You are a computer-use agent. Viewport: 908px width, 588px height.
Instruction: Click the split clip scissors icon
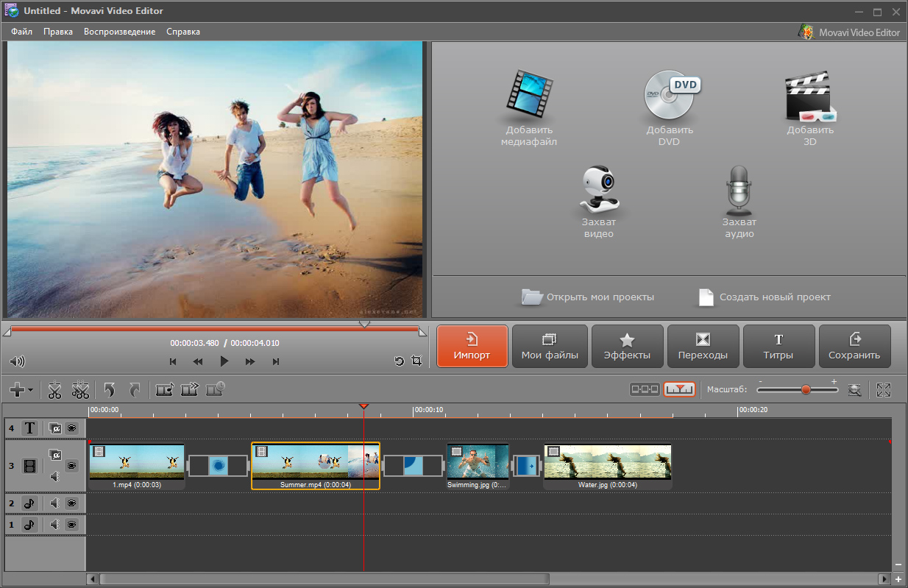click(x=54, y=390)
